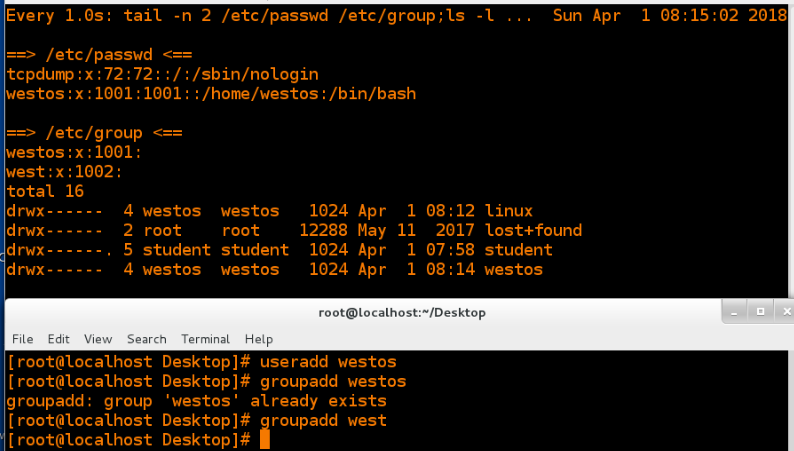
Task: Click the '==> /etc/group <==' header
Action: pyautogui.click(x=94, y=133)
